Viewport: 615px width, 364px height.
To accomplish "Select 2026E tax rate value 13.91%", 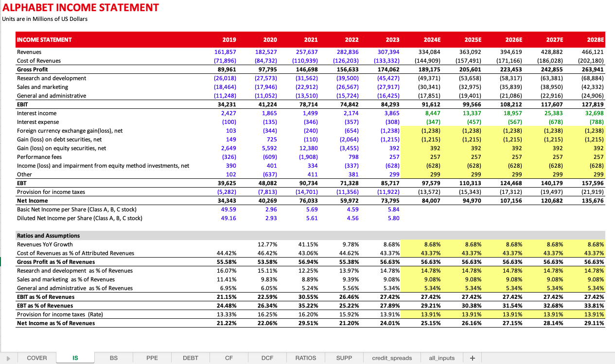I will (x=512, y=314).
